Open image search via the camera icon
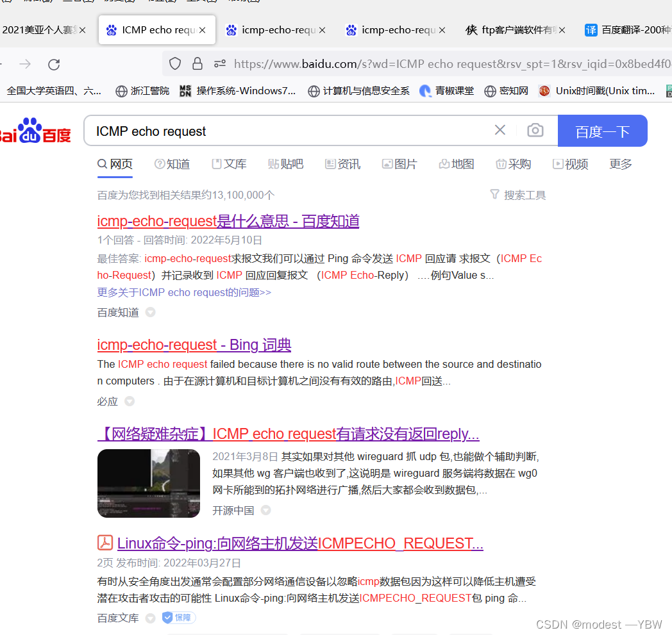 click(535, 129)
